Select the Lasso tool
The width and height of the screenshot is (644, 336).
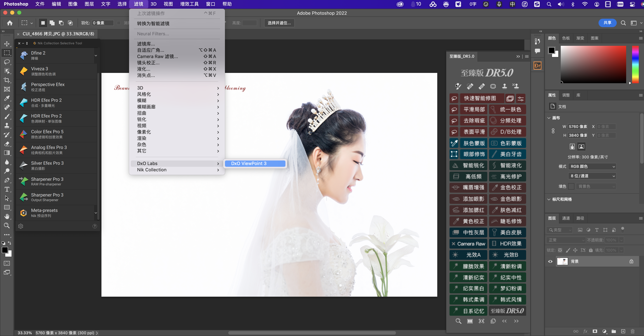pos(7,62)
